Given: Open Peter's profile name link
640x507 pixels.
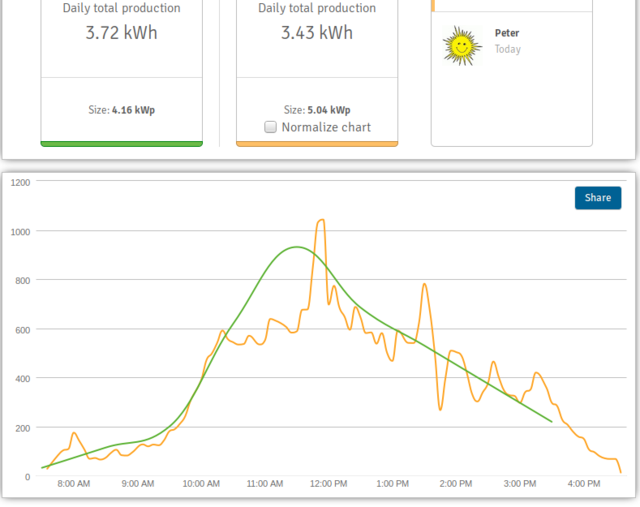Looking at the screenshot, I should 507,33.
